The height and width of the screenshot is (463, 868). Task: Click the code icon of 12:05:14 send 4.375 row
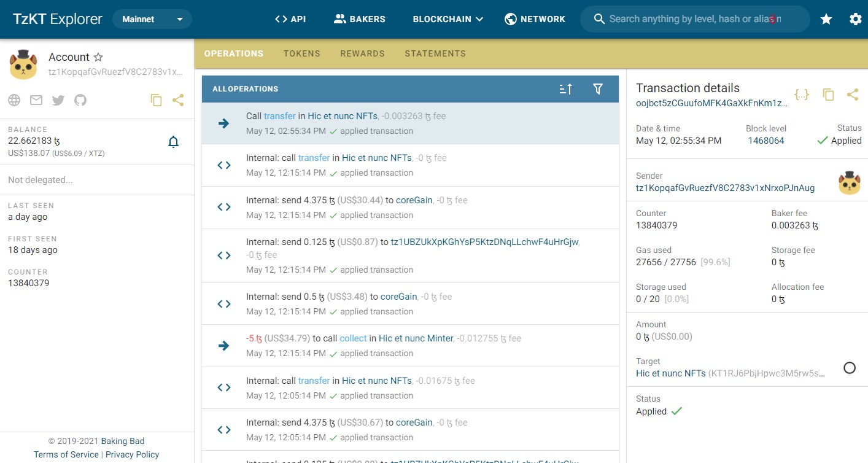(x=224, y=430)
